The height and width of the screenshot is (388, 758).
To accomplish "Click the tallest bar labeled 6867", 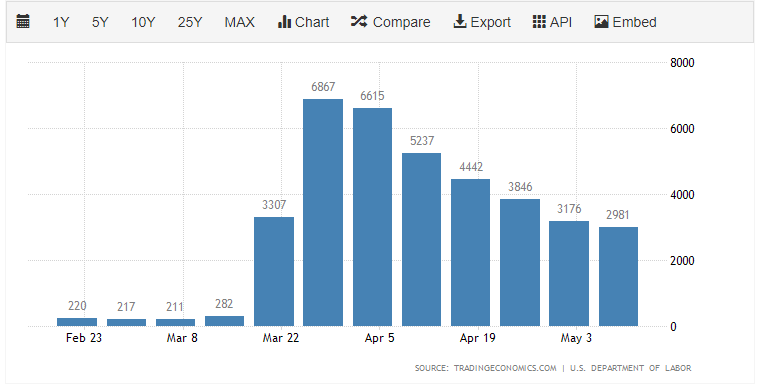I will click(x=323, y=213).
